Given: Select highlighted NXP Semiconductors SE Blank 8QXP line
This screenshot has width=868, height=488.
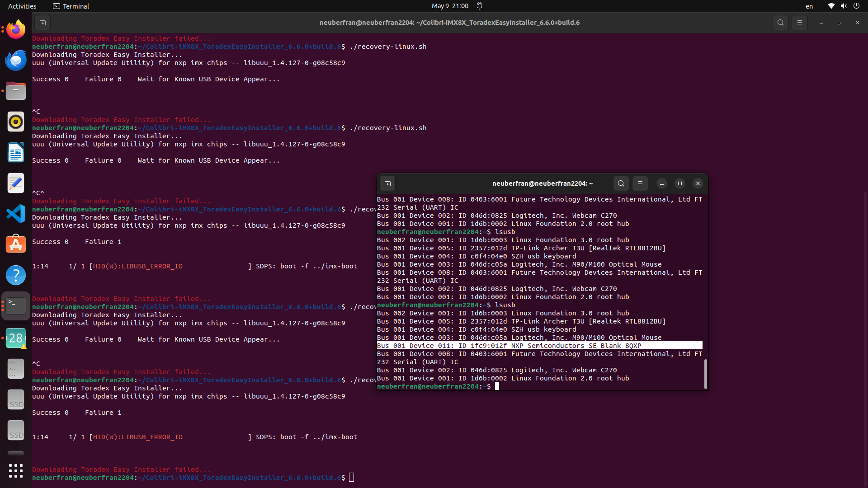Looking at the screenshot, I should 539,346.
